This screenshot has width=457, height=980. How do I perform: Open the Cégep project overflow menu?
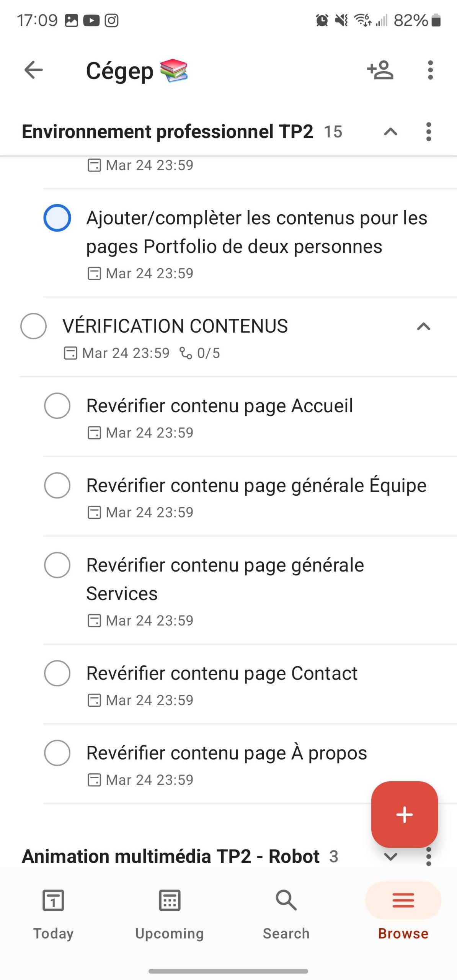pyautogui.click(x=430, y=70)
